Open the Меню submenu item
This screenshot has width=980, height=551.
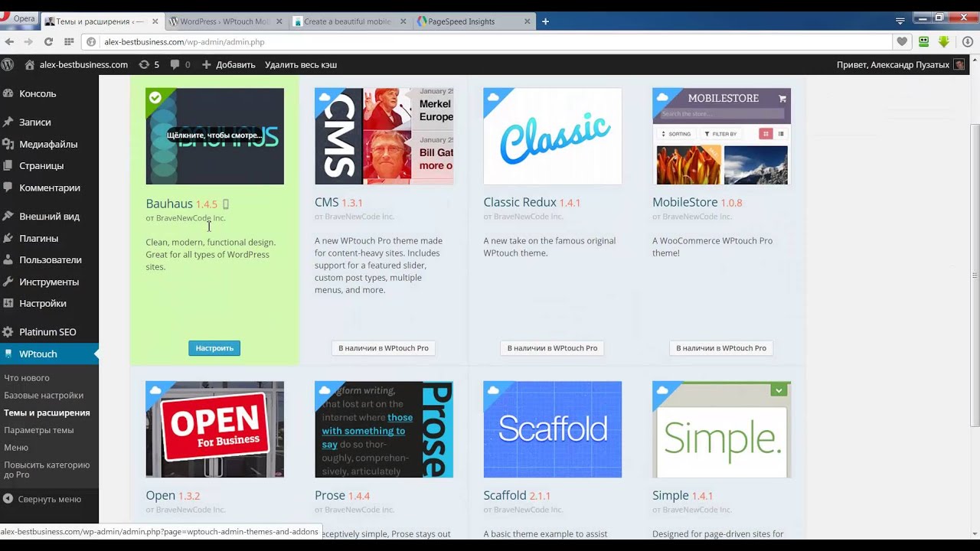(x=16, y=448)
